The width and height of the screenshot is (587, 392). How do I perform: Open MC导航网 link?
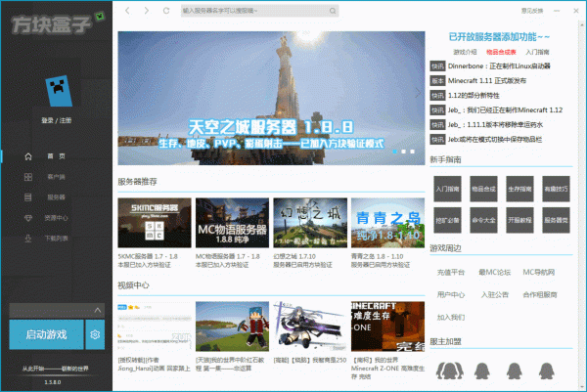[x=539, y=273]
